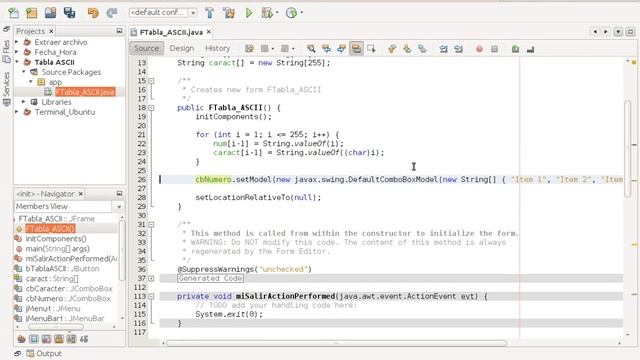The width and height of the screenshot is (640, 360).
Task: Click the Build Project hammer icon
Action: pos(209,13)
